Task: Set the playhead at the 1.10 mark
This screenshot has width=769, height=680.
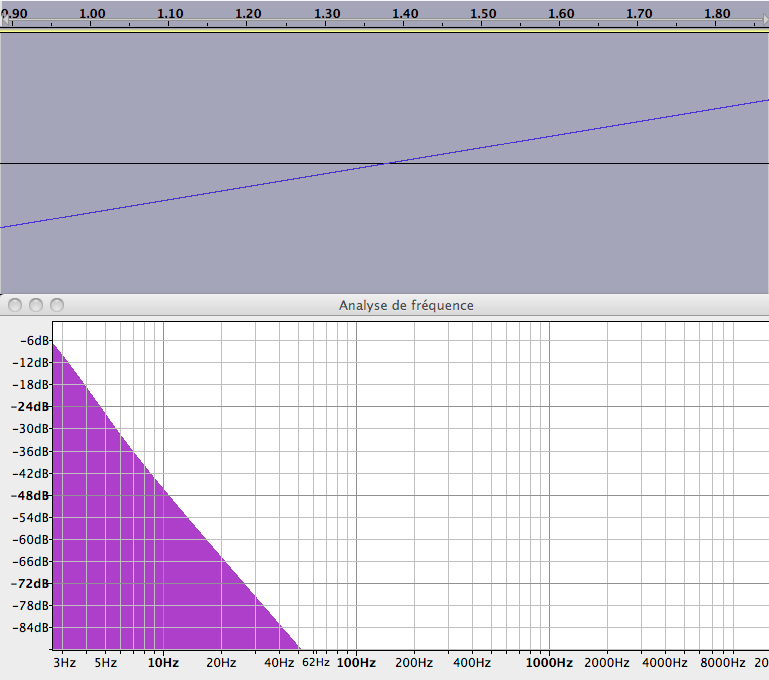Action: 170,13
